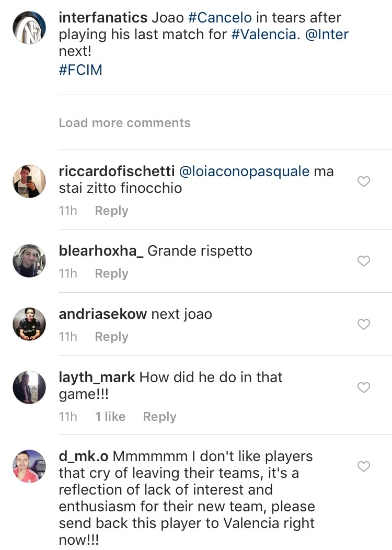
Task: Tap d_mk.o's avatar image
Action: [x=29, y=466]
